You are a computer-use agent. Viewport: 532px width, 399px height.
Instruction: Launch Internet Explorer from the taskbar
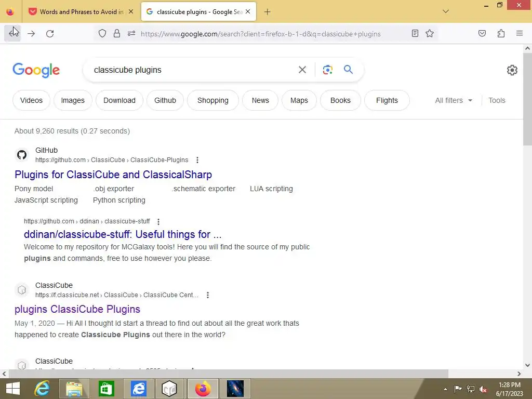42,389
